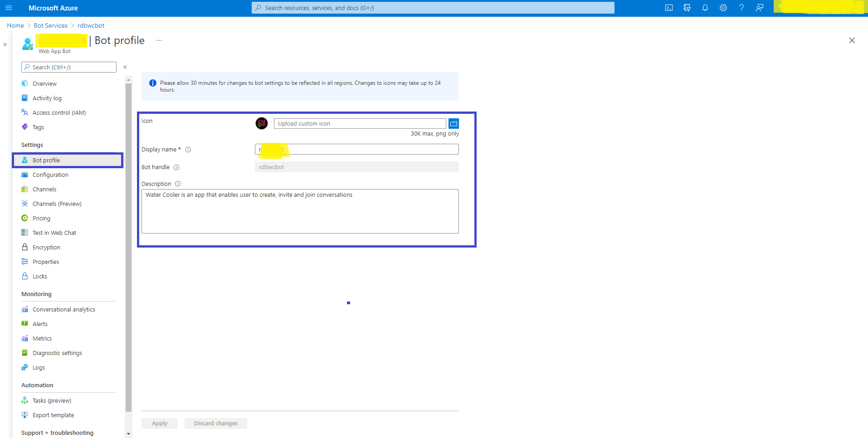868x438 pixels.
Task: Click the Pricing icon
Action: click(25, 218)
